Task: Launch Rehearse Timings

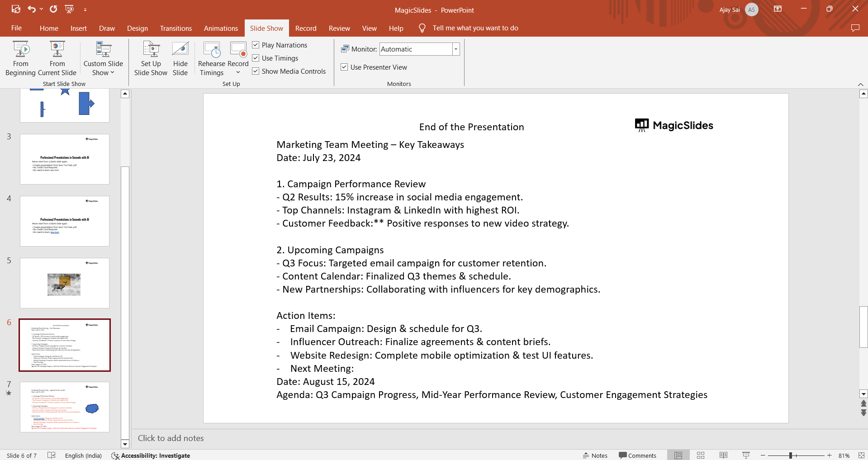Action: click(211, 58)
